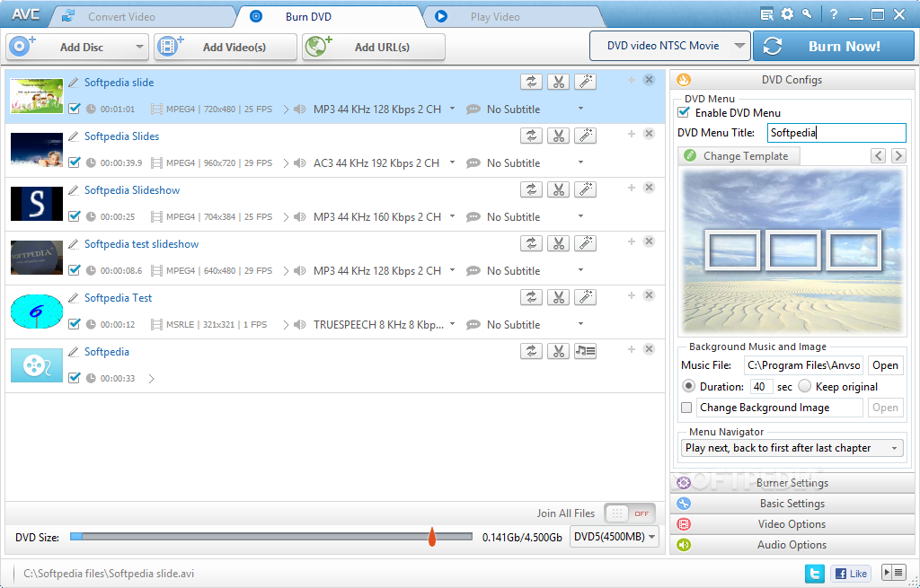Click the orange marker on the DVD Size bar
Screen dimensions: 920x588
point(432,537)
